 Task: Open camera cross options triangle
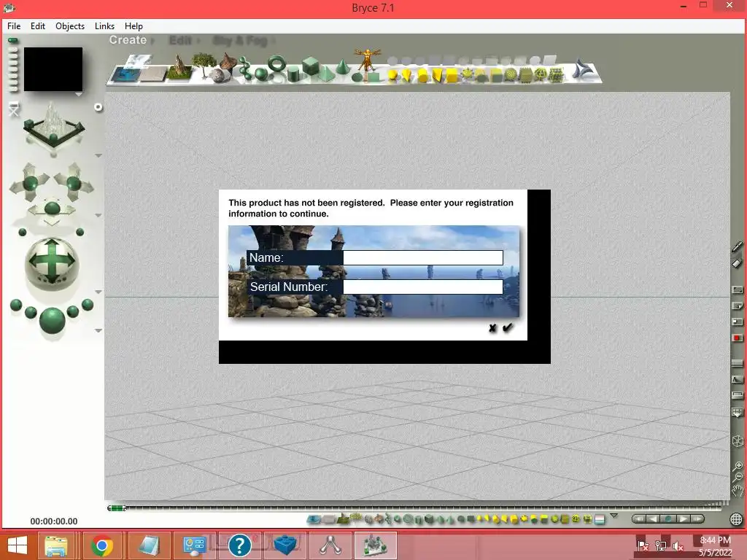[x=98, y=215]
